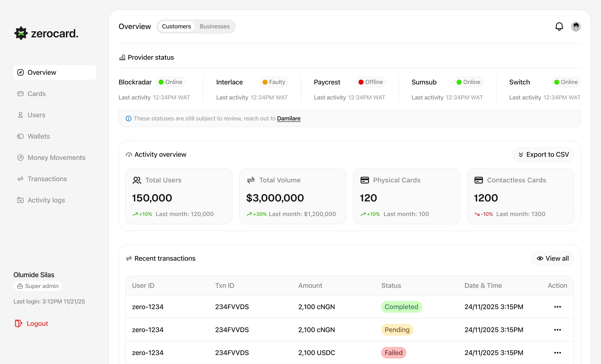The height and width of the screenshot is (364, 601).
Task: Export activity overview to CSV
Action: (543, 154)
